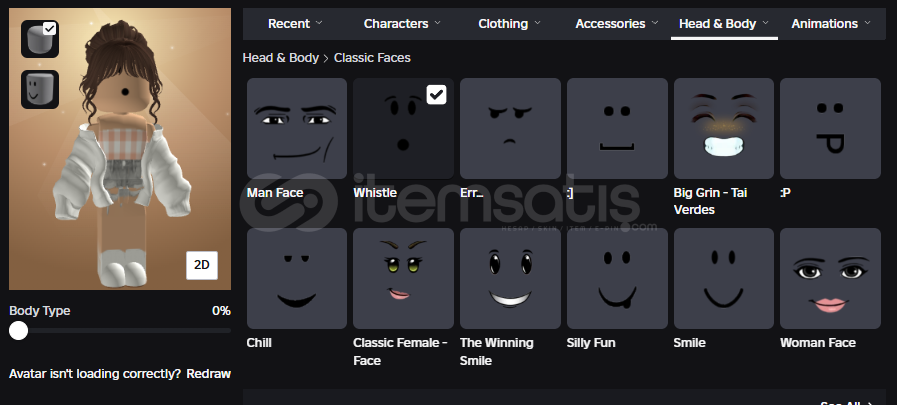Click the 0% body type value
Viewport: 897px width, 405px height.
221,311
